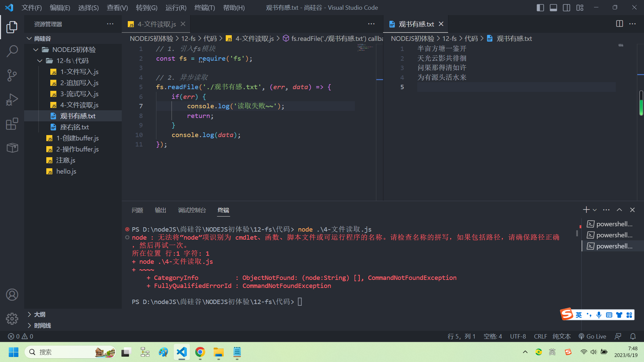Change UTF-8 encoding in status bar
Image resolution: width=644 pixels, height=362 pixels.
518,336
